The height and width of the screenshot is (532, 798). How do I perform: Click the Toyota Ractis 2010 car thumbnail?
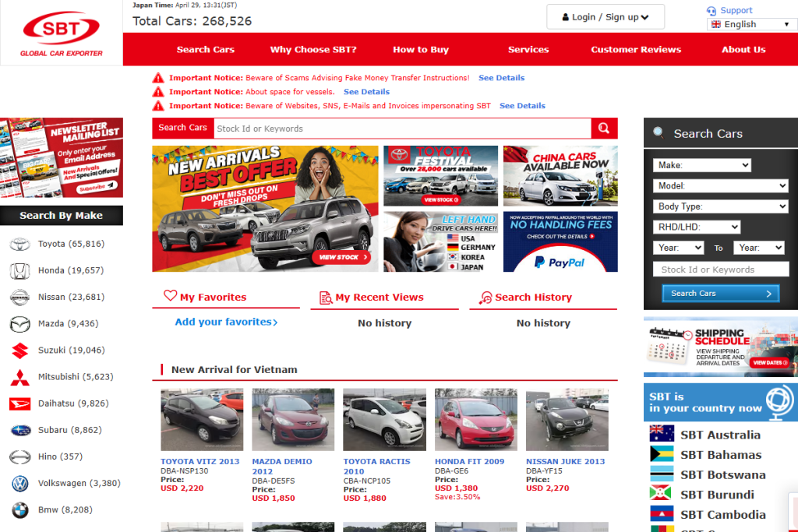[x=384, y=420]
